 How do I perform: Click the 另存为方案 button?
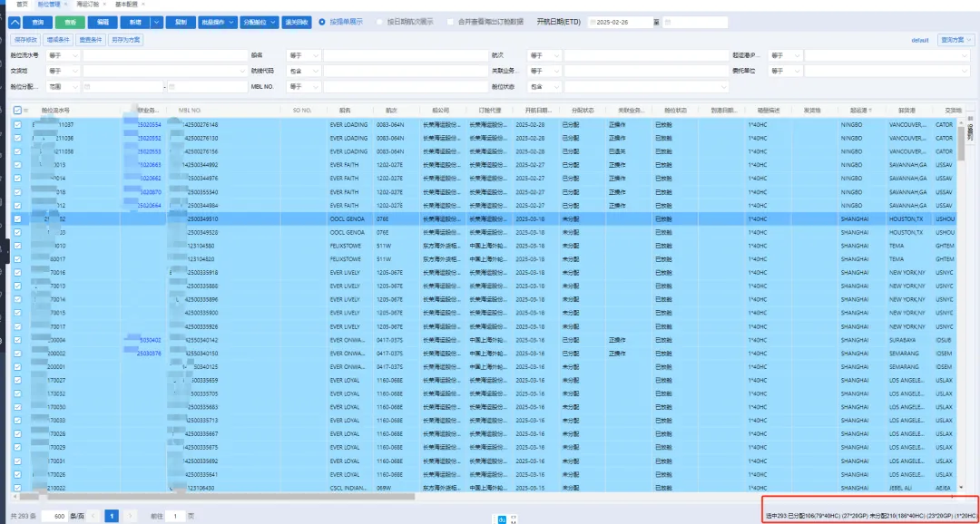click(x=125, y=40)
